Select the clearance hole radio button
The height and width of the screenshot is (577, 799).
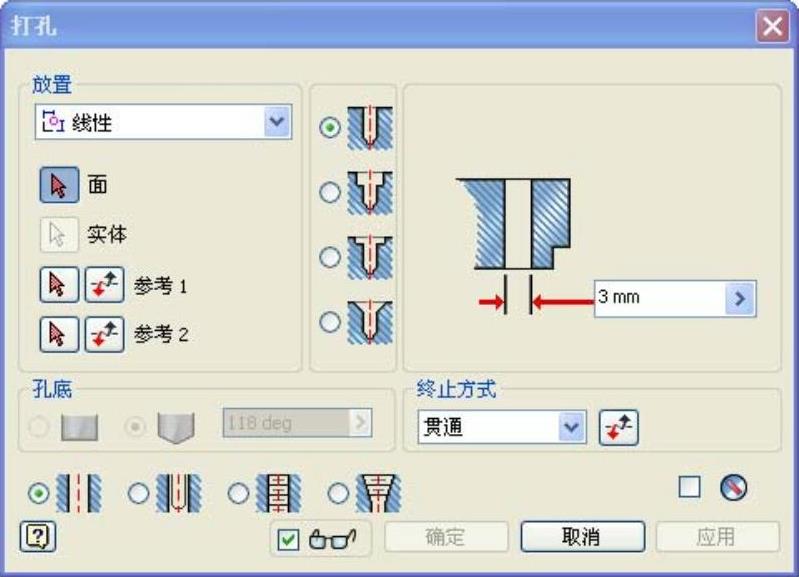[x=138, y=493]
